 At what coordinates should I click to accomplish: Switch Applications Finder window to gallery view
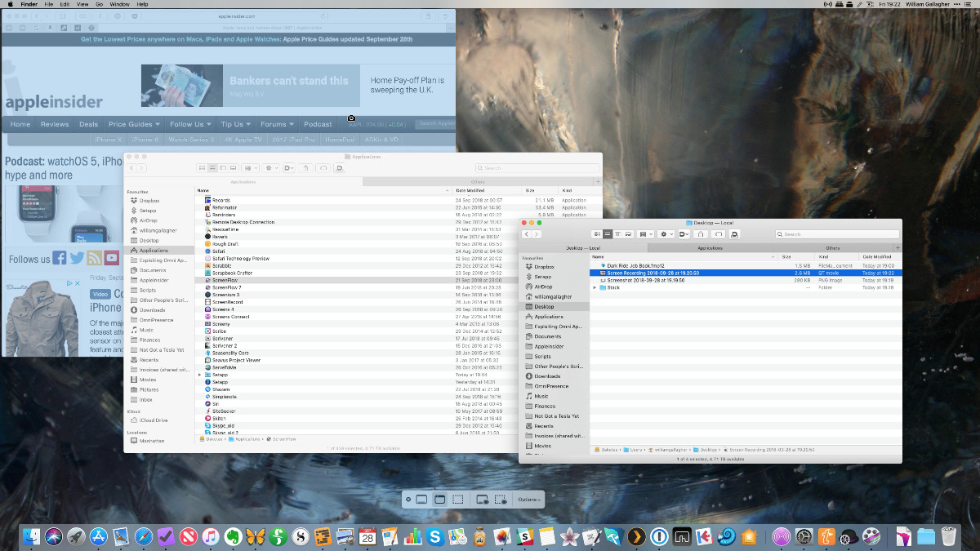pyautogui.click(x=232, y=167)
